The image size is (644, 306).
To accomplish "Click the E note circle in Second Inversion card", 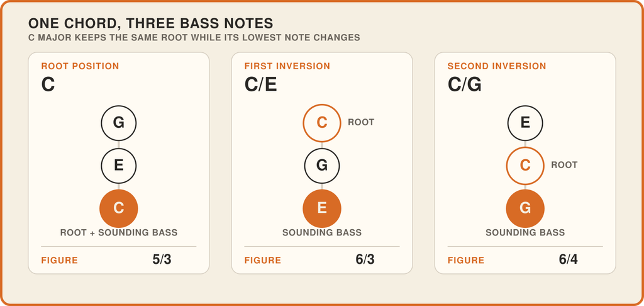I will [x=525, y=123].
